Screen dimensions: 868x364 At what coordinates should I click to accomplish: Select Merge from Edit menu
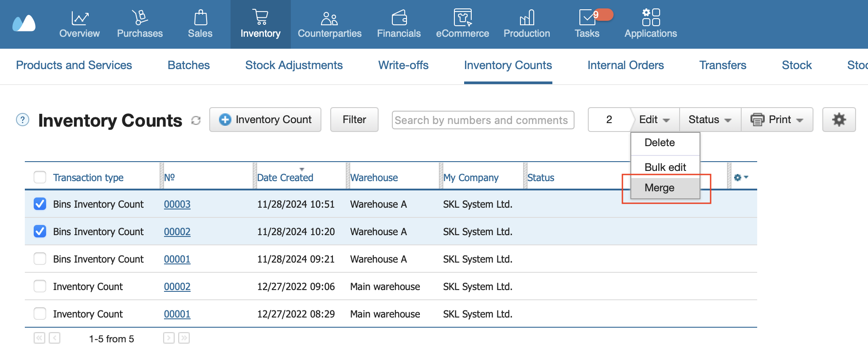pyautogui.click(x=665, y=188)
